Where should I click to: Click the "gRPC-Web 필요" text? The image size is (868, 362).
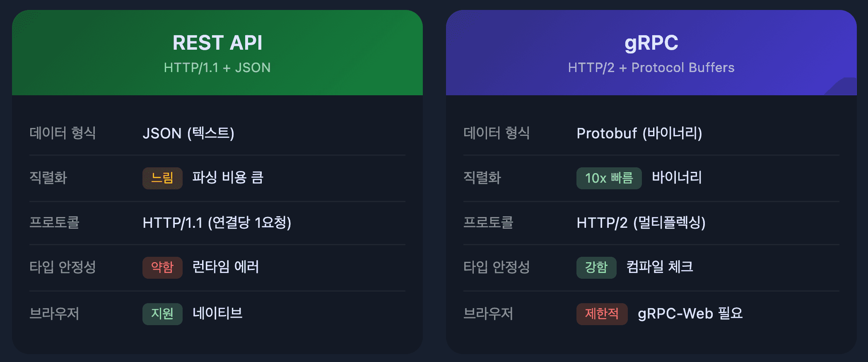pos(690,314)
